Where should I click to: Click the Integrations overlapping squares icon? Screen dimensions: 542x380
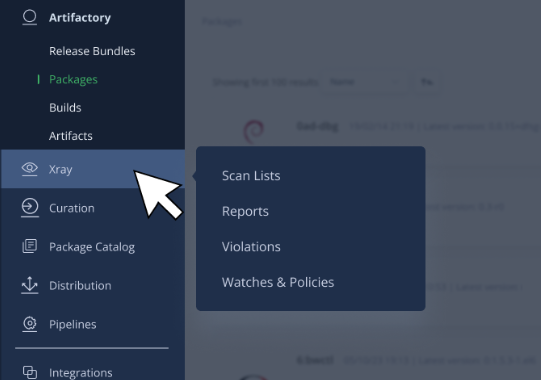pyautogui.click(x=30, y=372)
